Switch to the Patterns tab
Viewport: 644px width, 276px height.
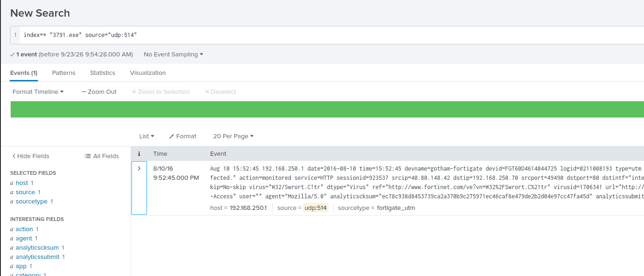tap(64, 73)
